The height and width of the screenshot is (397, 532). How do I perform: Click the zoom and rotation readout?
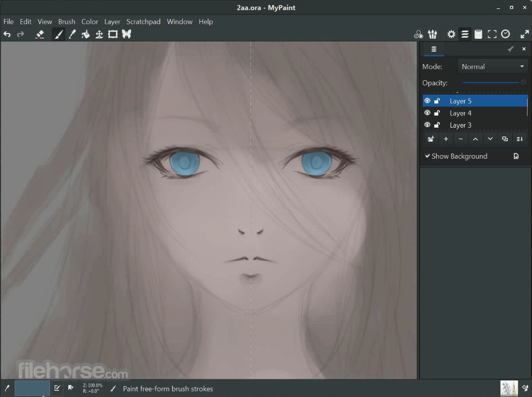tap(93, 388)
